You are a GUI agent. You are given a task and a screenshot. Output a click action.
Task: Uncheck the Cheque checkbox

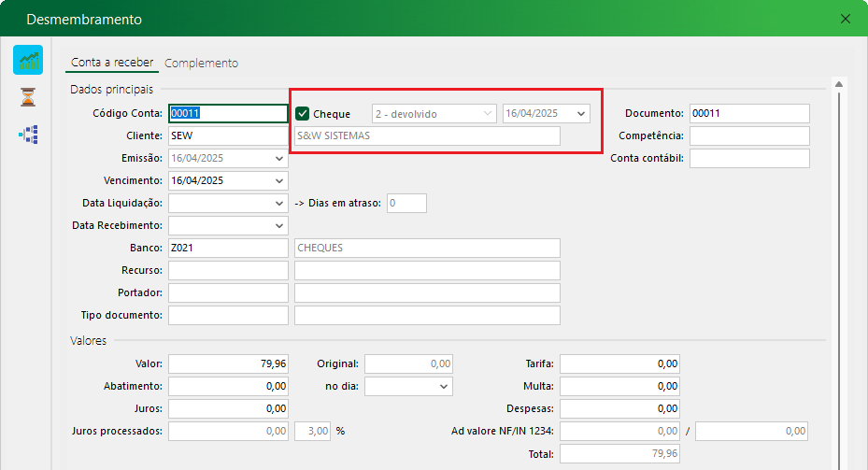[302, 113]
